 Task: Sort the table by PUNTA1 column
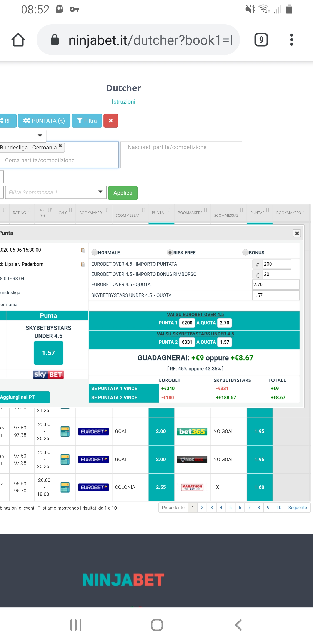[161, 212]
